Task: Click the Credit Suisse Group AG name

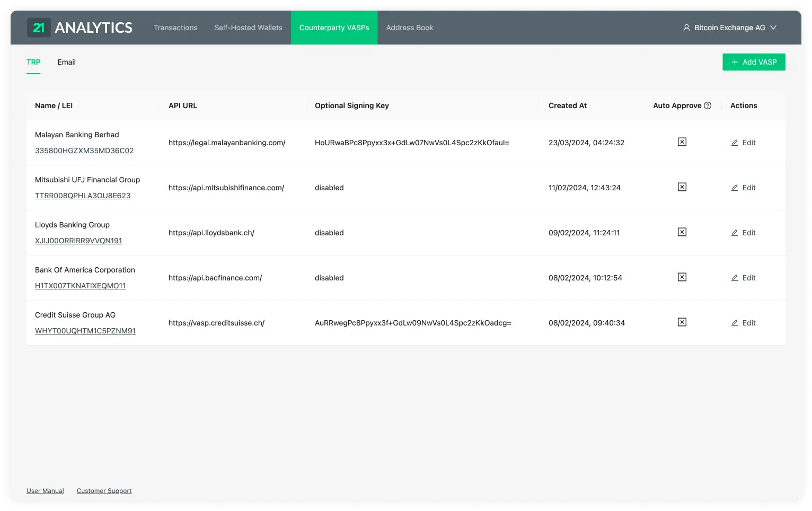Action: (x=75, y=315)
